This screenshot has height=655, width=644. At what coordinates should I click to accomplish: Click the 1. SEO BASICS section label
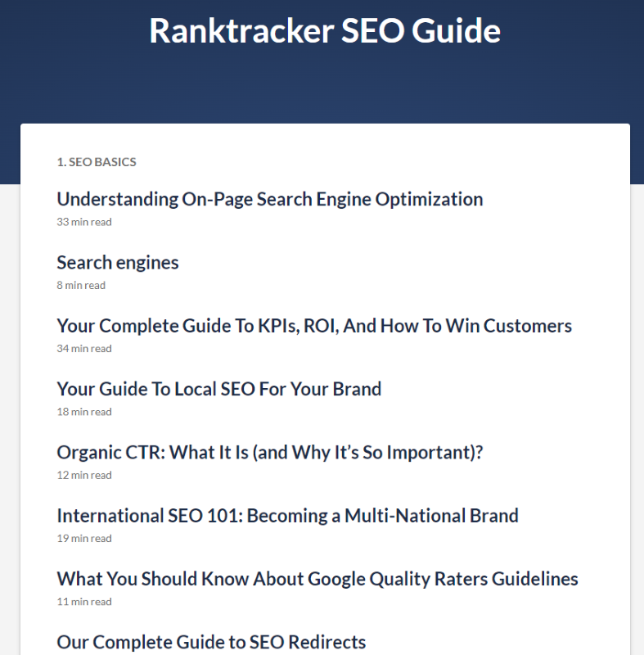point(97,162)
